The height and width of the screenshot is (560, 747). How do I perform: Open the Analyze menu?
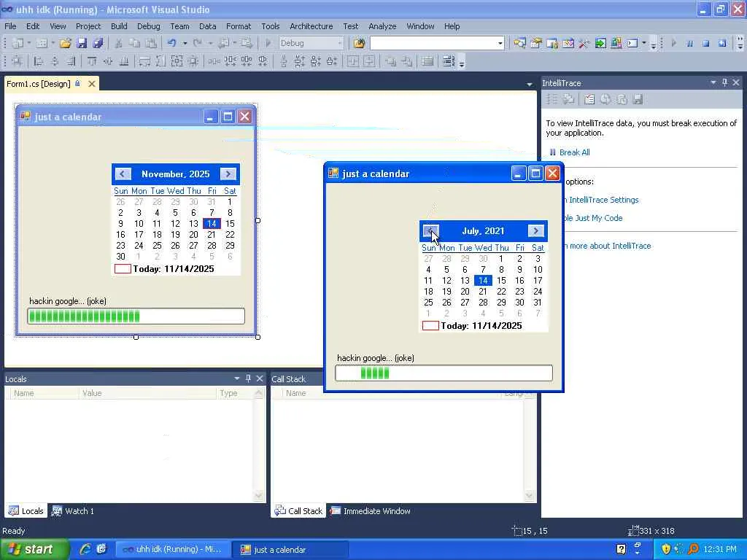(x=382, y=26)
